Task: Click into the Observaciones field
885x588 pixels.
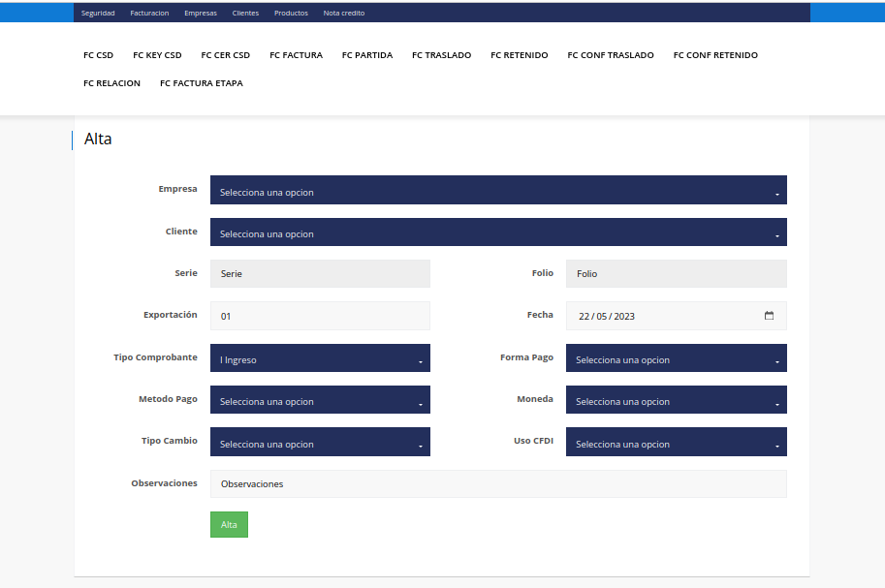Action: (x=497, y=483)
